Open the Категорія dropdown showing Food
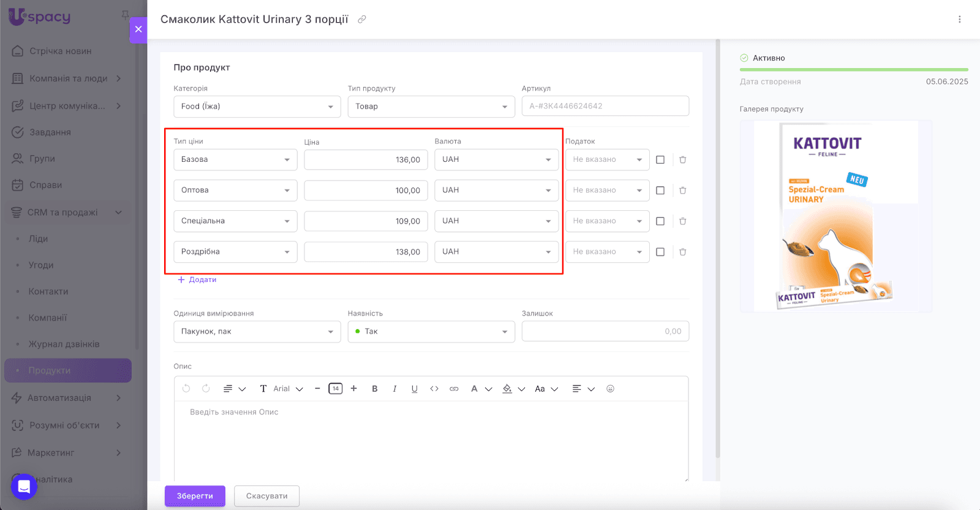This screenshot has height=510, width=980. click(x=257, y=107)
